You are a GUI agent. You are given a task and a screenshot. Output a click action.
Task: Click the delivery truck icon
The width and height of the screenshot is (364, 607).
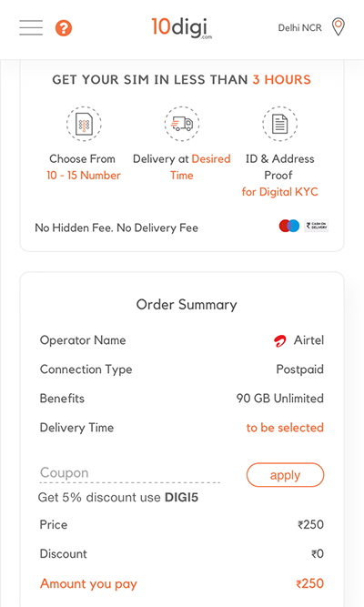coord(182,124)
